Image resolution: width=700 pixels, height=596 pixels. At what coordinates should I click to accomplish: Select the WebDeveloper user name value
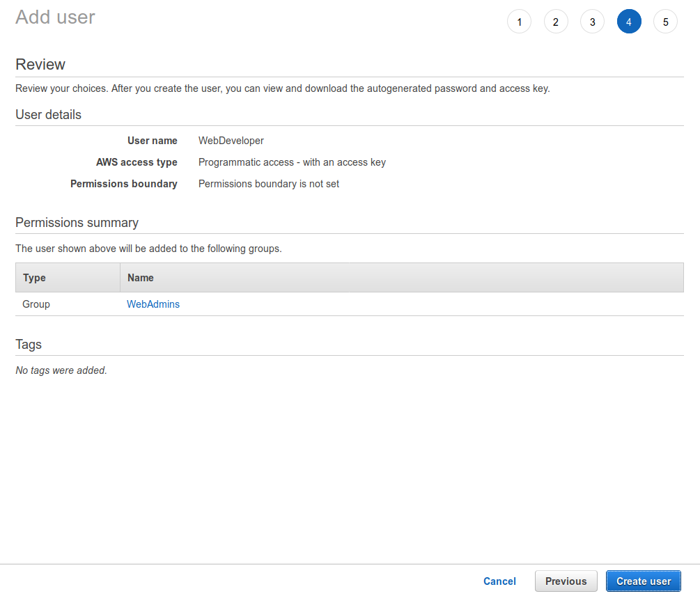coord(231,141)
